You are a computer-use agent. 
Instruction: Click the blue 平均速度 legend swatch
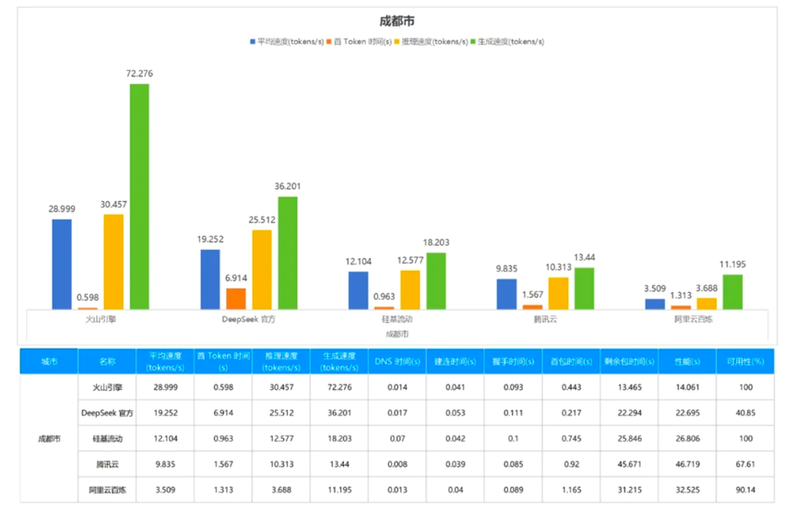253,41
